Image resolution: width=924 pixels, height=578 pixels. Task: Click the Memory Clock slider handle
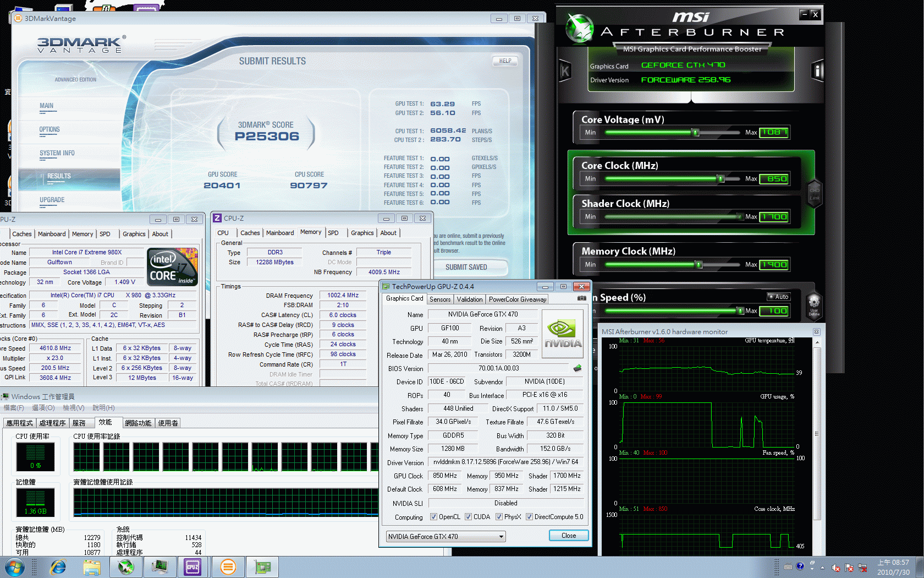698,265
